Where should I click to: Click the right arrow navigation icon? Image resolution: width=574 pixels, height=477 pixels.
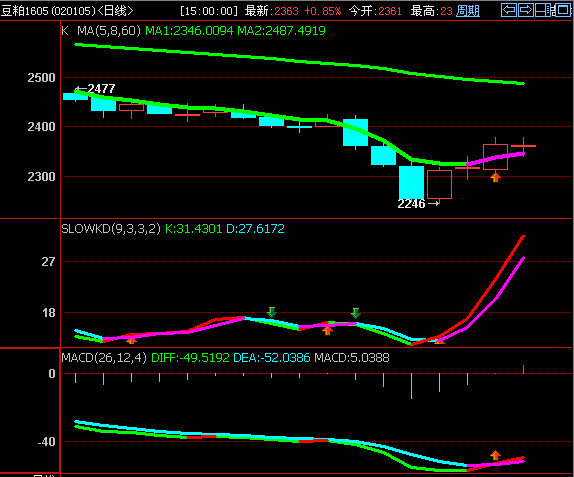(x=526, y=10)
